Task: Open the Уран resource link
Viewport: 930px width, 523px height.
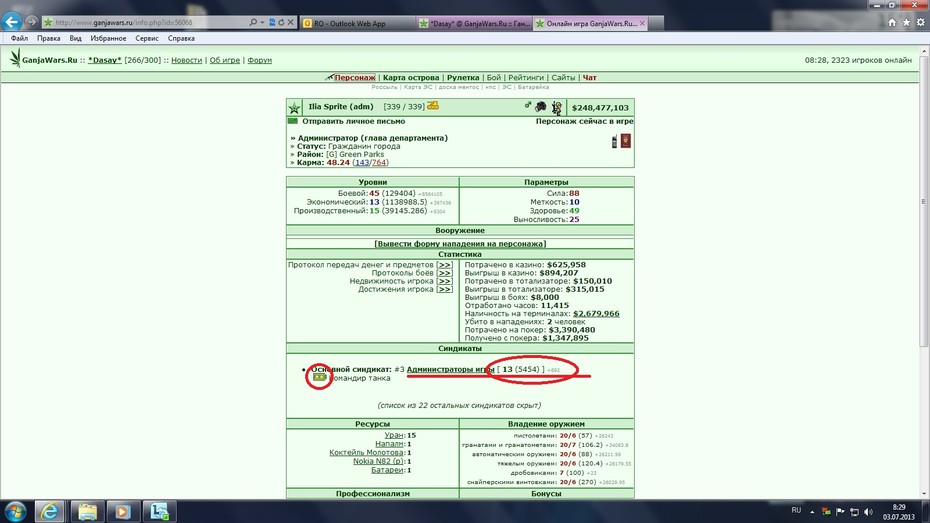Action: 394,435
